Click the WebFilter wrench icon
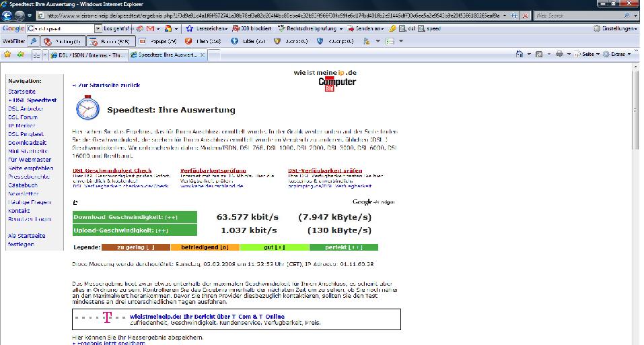 (x=32, y=41)
